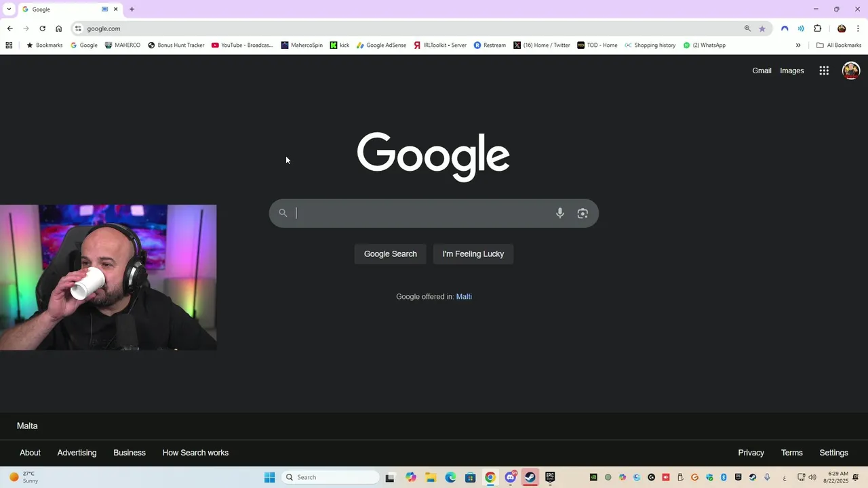
Task: Open Epic Games Launcher from the taskbar
Action: pyautogui.click(x=550, y=477)
